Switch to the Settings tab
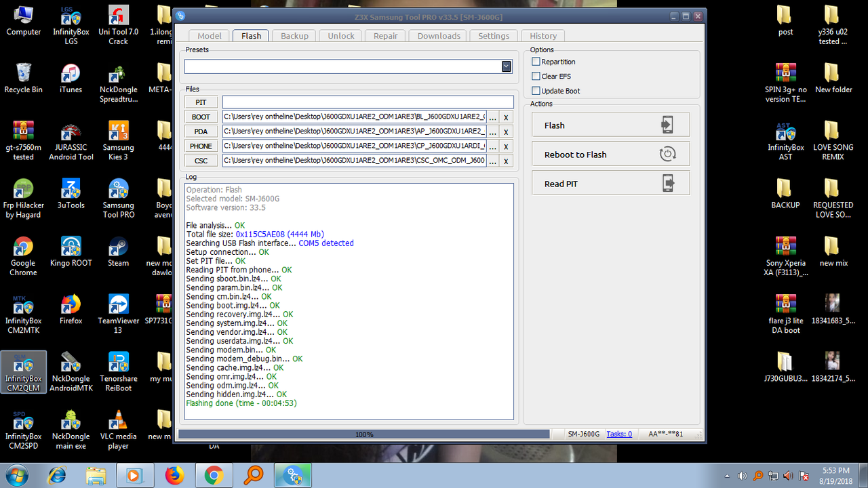This screenshot has height=488, width=868. (x=494, y=36)
